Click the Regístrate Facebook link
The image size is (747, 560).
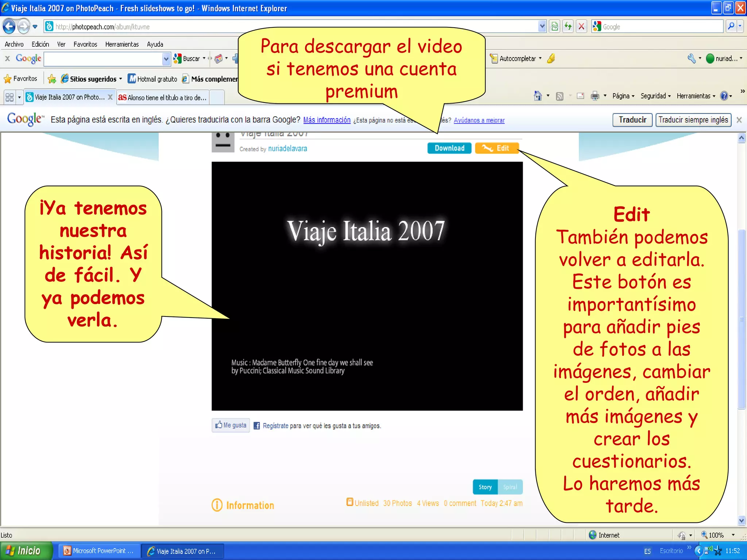(x=275, y=426)
